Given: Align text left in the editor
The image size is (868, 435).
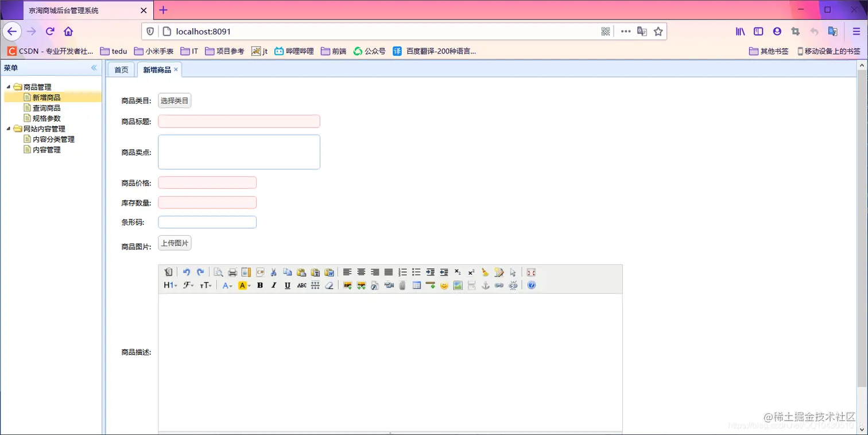Looking at the screenshot, I should pyautogui.click(x=347, y=272).
